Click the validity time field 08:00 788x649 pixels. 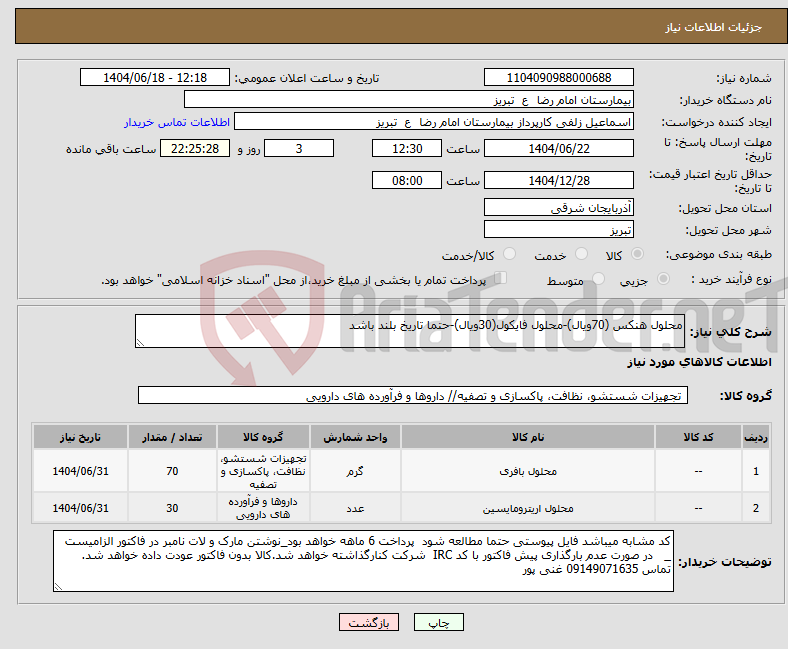tap(407, 180)
